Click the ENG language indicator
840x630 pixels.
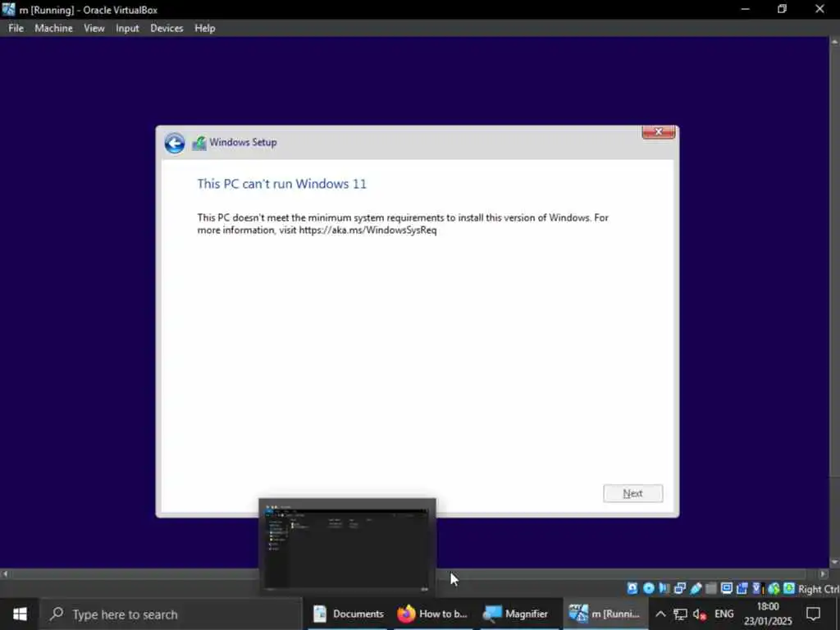click(x=724, y=614)
